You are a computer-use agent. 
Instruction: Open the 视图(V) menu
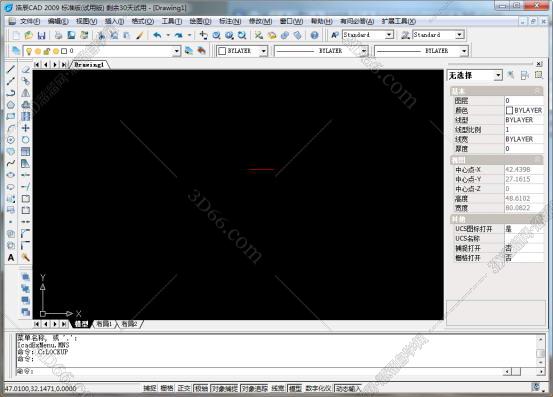point(86,21)
